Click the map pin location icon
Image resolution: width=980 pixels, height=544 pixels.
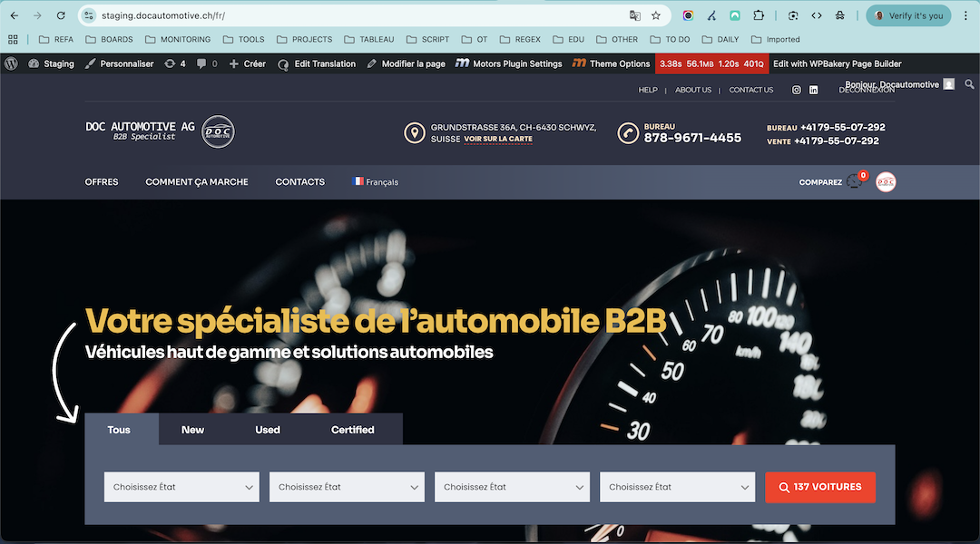[x=415, y=133]
